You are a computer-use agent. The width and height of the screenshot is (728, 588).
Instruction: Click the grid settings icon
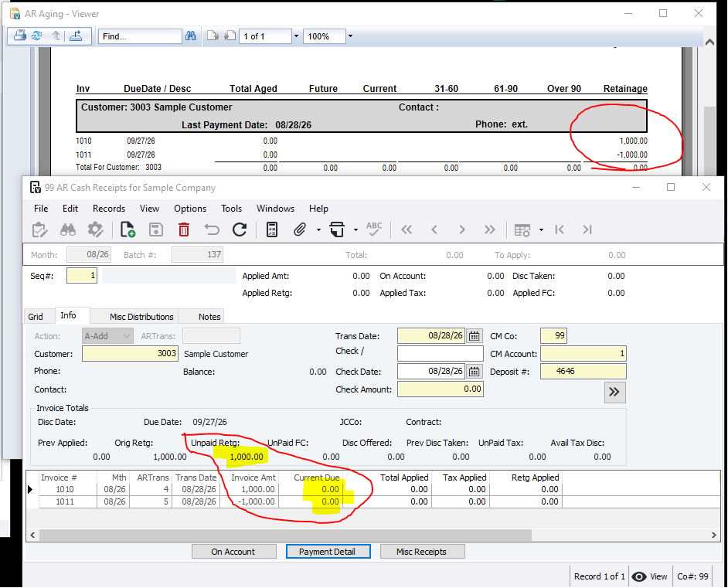click(x=522, y=230)
